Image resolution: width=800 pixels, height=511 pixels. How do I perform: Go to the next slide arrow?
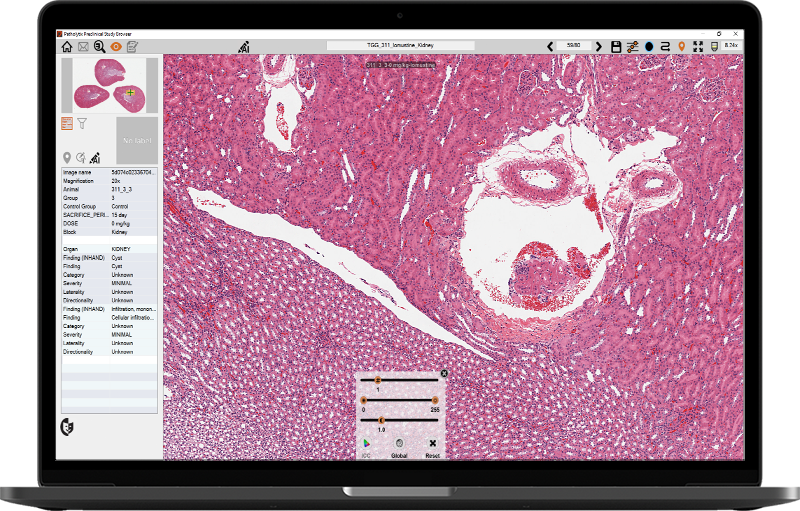pos(598,47)
